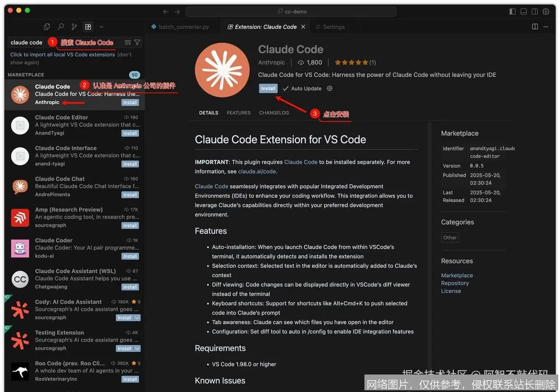
Task: Open the Repository link under Resources
Action: [x=455, y=283]
